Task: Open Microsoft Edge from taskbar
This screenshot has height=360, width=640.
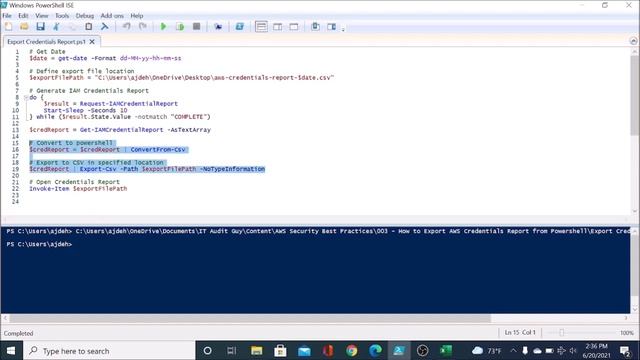Action: pos(375,351)
